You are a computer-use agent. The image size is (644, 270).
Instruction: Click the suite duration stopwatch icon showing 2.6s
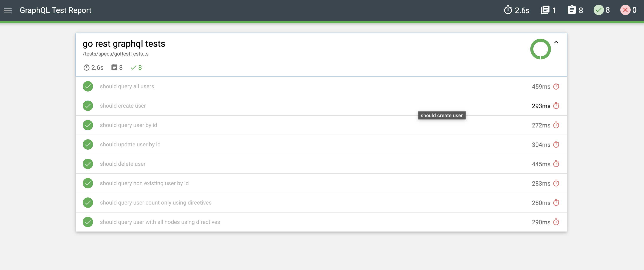(x=87, y=68)
